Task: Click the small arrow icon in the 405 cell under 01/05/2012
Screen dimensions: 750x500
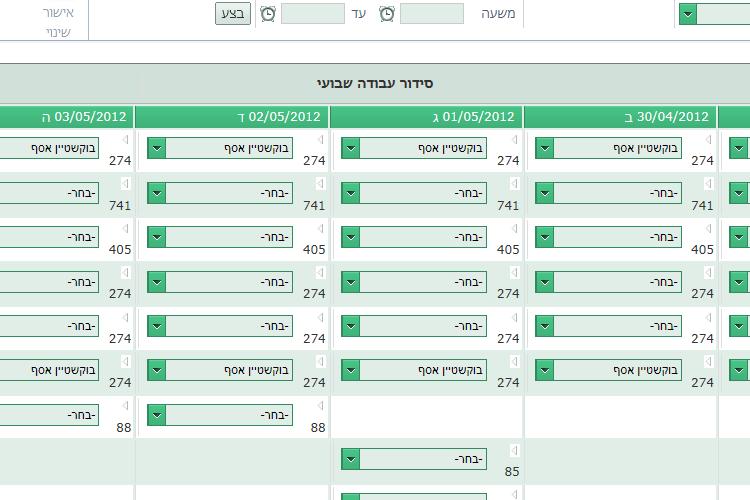Action: [514, 228]
